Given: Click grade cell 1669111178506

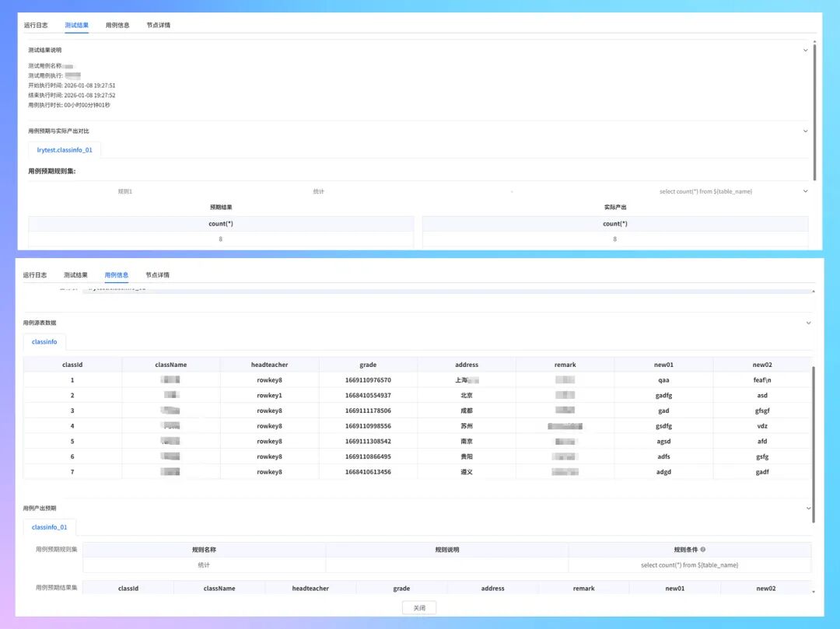Looking at the screenshot, I should pyautogui.click(x=368, y=411).
